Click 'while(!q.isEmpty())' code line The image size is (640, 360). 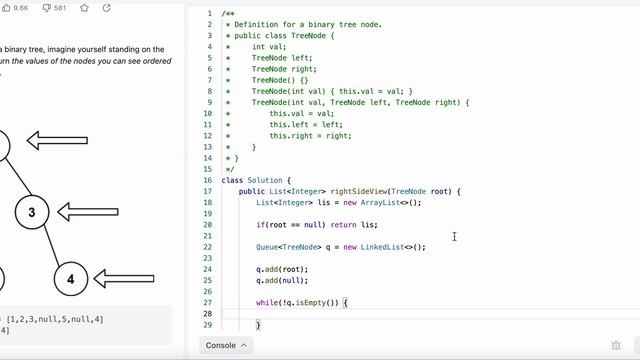(x=302, y=303)
